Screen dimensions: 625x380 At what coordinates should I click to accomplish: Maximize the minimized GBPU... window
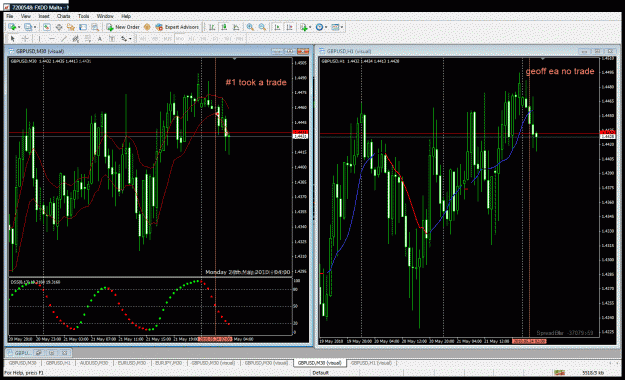pyautogui.click(x=52, y=352)
